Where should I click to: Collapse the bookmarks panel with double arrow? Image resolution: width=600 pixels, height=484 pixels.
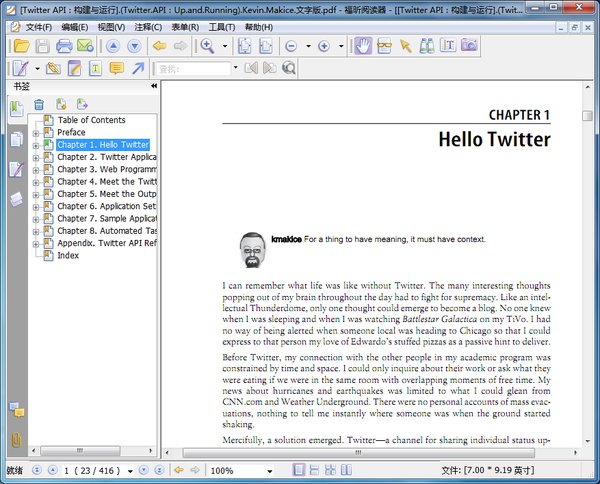point(154,87)
